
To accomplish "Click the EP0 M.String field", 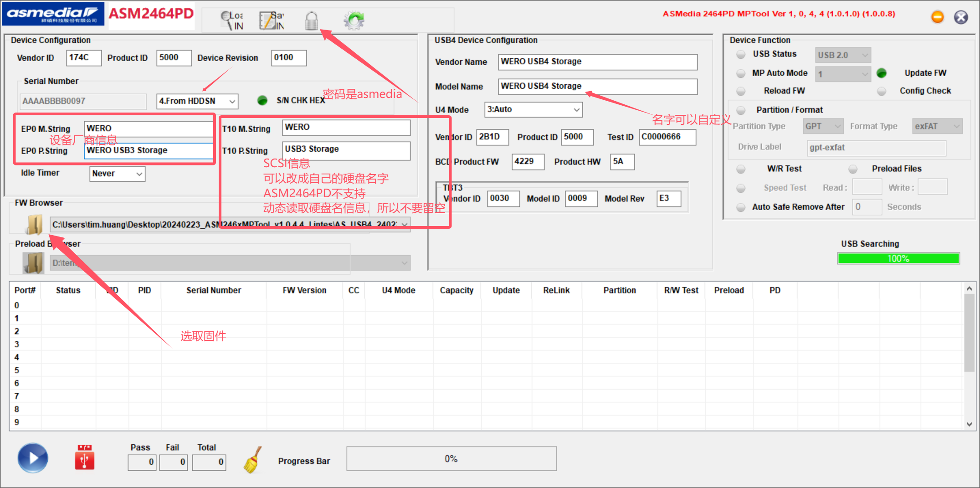I will coord(149,128).
